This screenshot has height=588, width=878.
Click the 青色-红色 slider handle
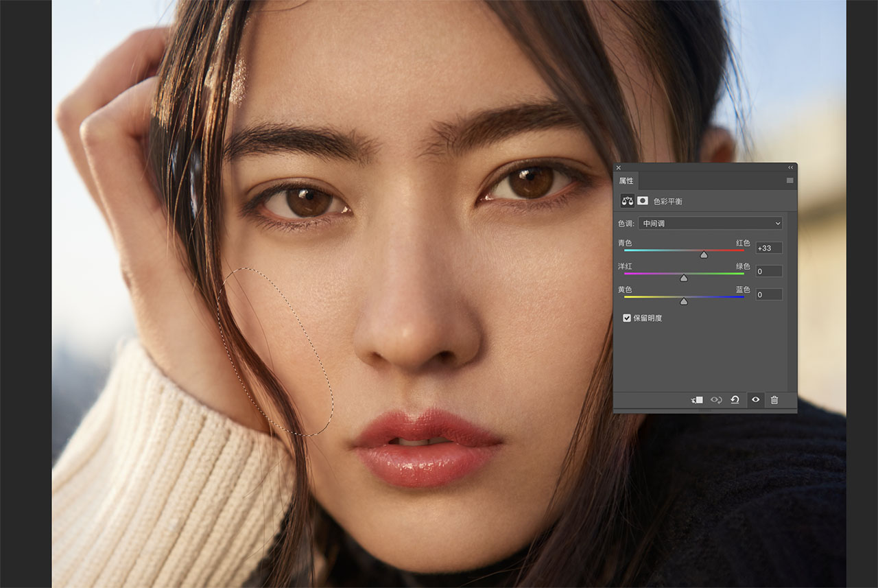point(704,255)
